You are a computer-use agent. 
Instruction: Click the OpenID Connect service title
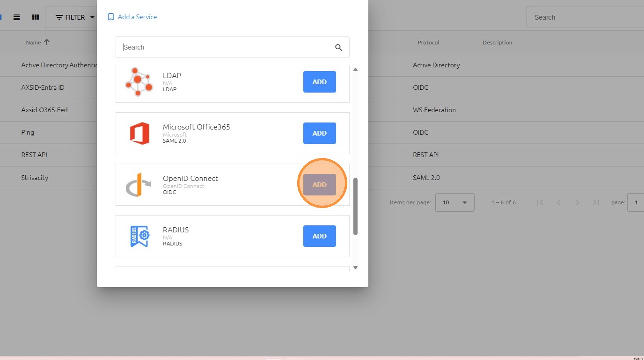[x=190, y=178]
